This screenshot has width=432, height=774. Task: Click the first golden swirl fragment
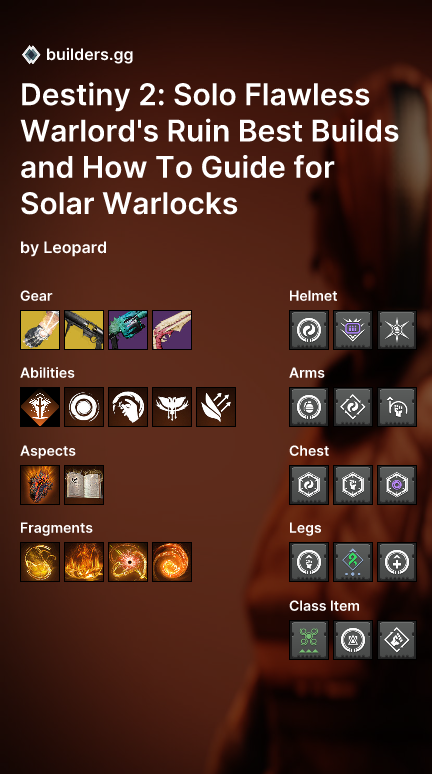tap(40, 562)
